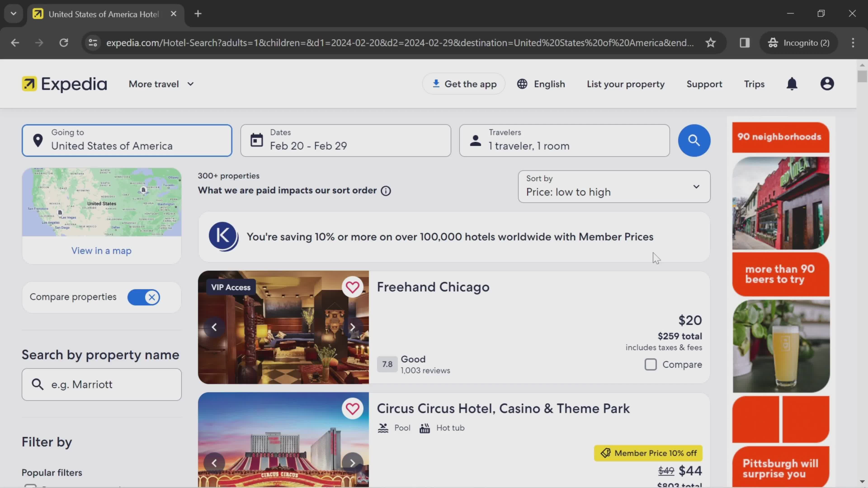This screenshot has height=488, width=868.
Task: Click the Freehand Chicago photo
Action: click(x=283, y=327)
